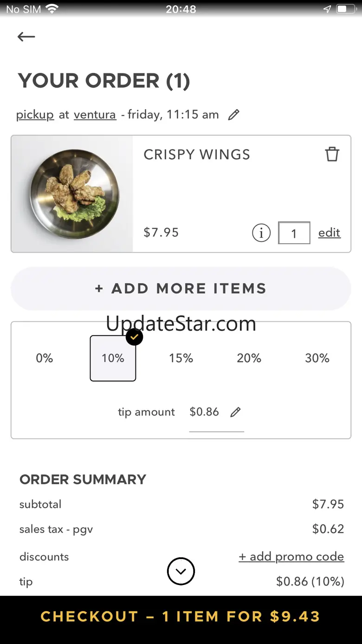362x644 pixels.
Task: Click the Crispy Wings quantity field
Action: tap(294, 233)
